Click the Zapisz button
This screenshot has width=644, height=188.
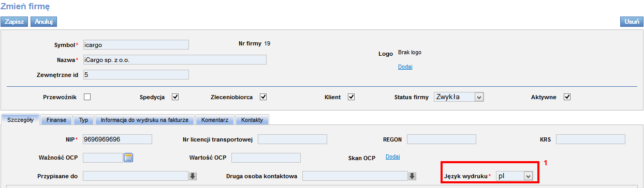[15, 22]
